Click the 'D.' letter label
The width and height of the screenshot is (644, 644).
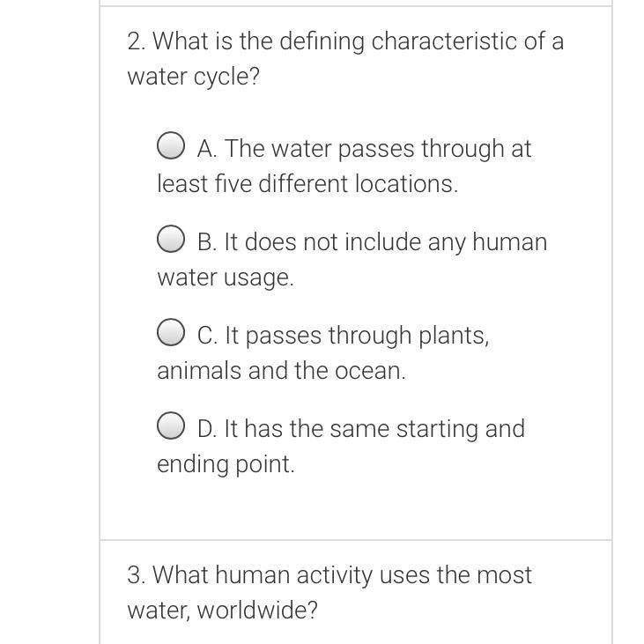208,429
